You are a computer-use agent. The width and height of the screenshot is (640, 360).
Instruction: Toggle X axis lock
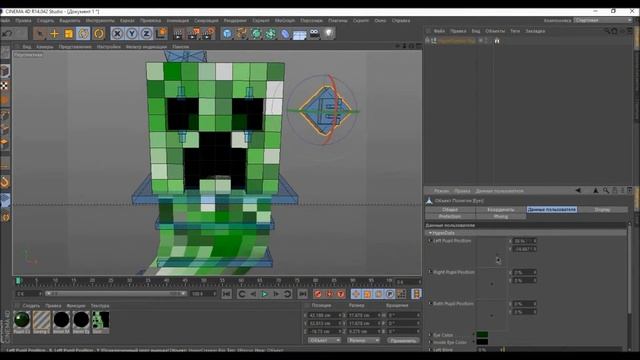[x=117, y=33]
